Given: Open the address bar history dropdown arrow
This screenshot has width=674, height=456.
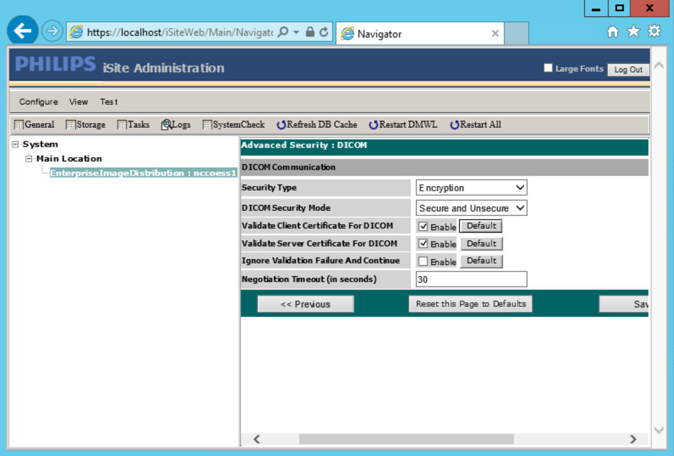Looking at the screenshot, I should [296, 32].
